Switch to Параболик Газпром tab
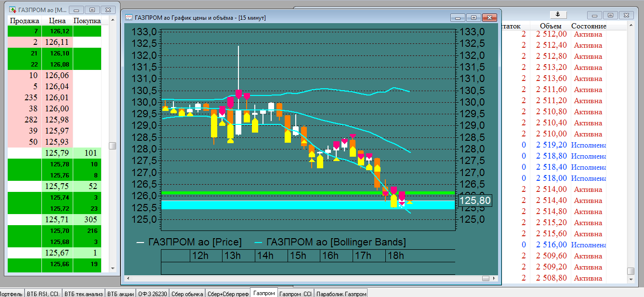This screenshot has height=297, width=644. click(341, 293)
